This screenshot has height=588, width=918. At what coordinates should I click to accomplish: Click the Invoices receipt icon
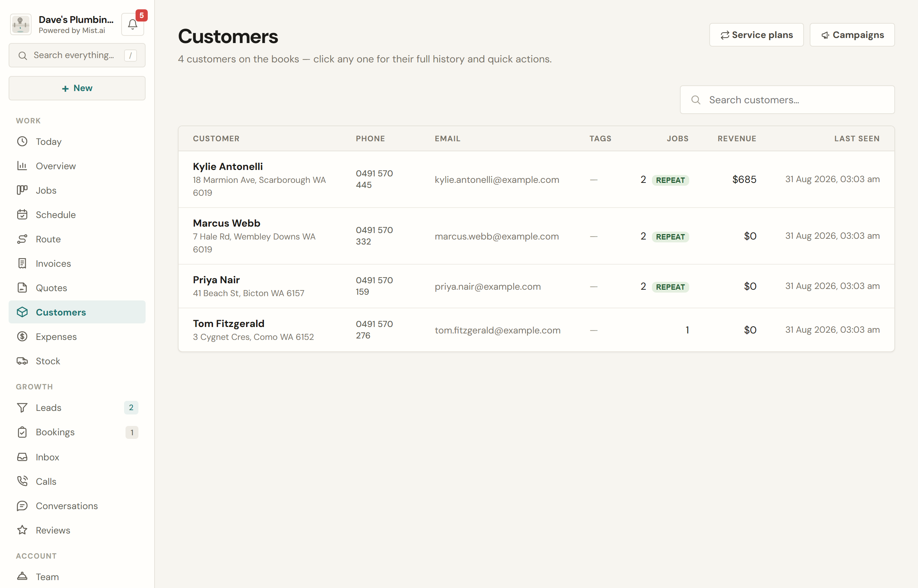click(22, 264)
